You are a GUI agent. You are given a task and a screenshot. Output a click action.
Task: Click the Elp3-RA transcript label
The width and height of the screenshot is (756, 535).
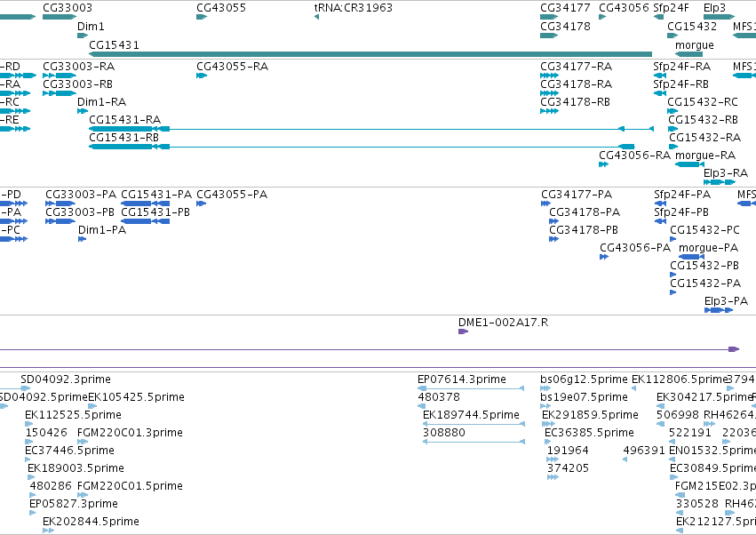(x=726, y=172)
